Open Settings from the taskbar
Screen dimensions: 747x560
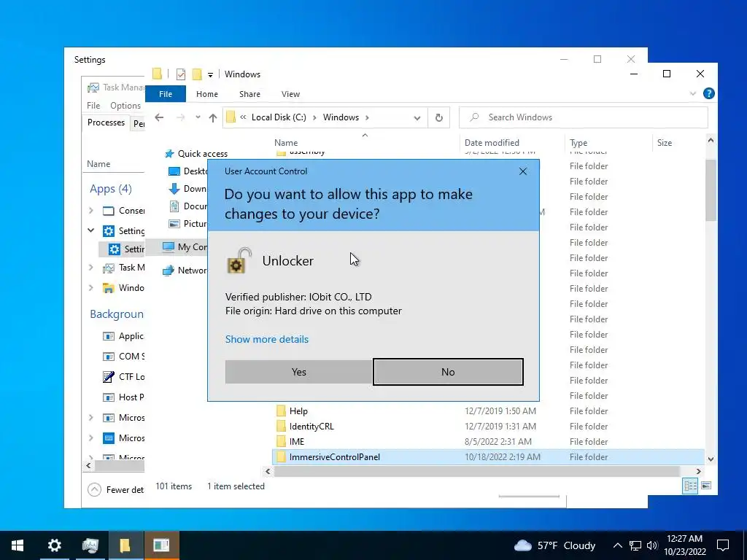click(54, 545)
